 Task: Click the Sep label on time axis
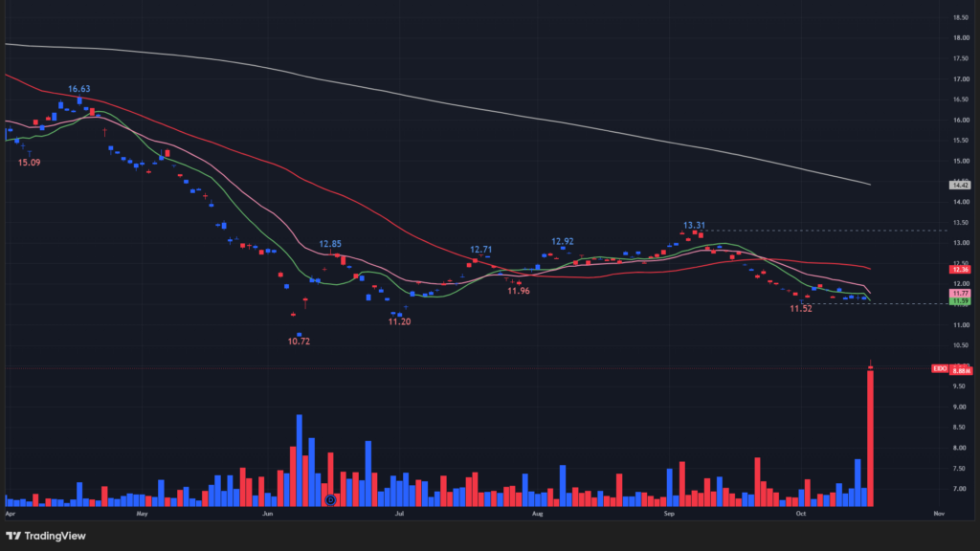pyautogui.click(x=669, y=514)
